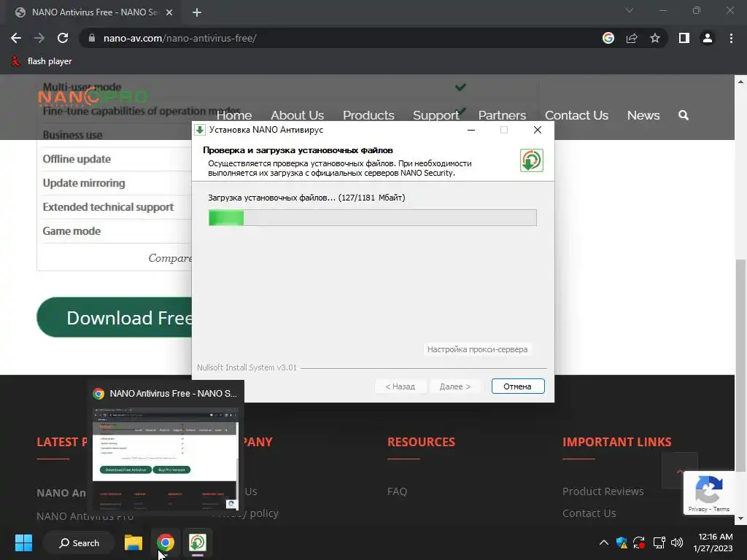Open the flash player bookmark
The height and width of the screenshot is (560, 747).
(x=42, y=61)
